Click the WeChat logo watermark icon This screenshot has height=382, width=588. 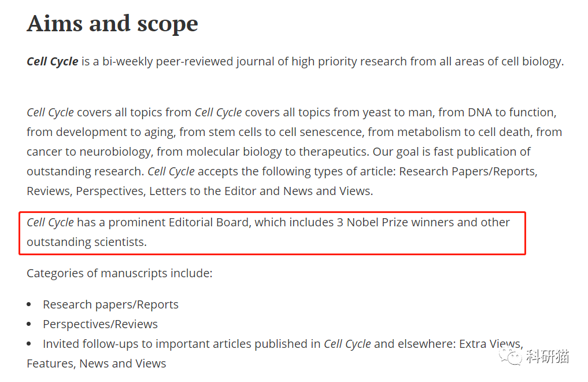click(x=510, y=356)
